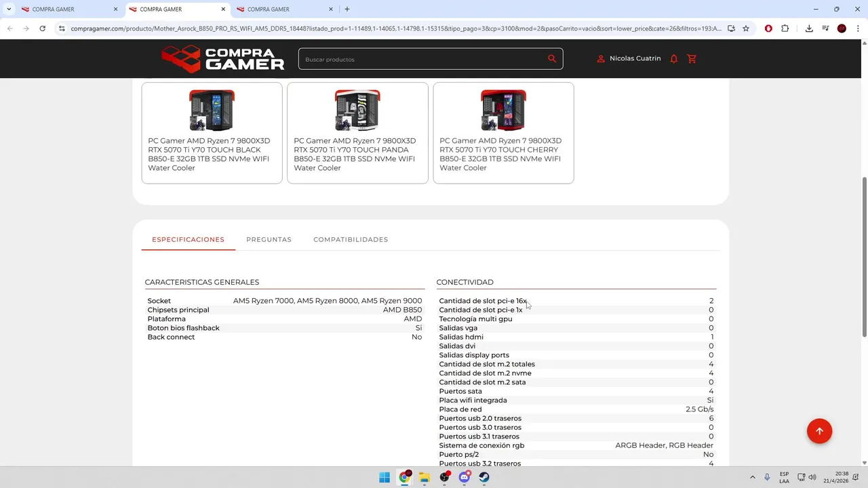The height and width of the screenshot is (488, 868).
Task: Click 'Cantidad de slot pci-e 16x' row
Action: (x=576, y=300)
